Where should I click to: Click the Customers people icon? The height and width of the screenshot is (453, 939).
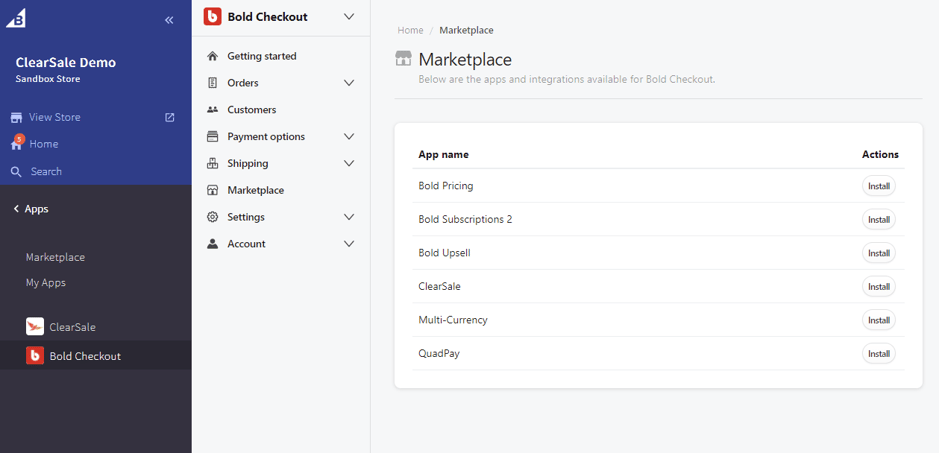pyautogui.click(x=212, y=110)
